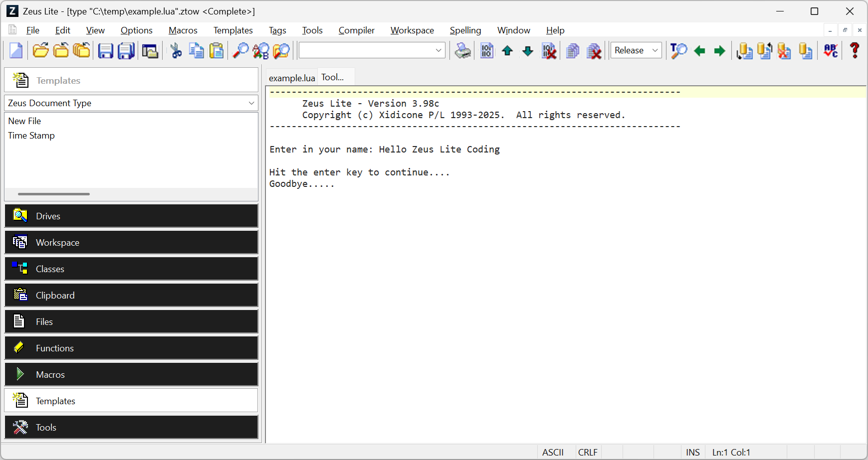868x460 pixels.
Task: Click the teal down arrow icon
Action: coord(528,50)
